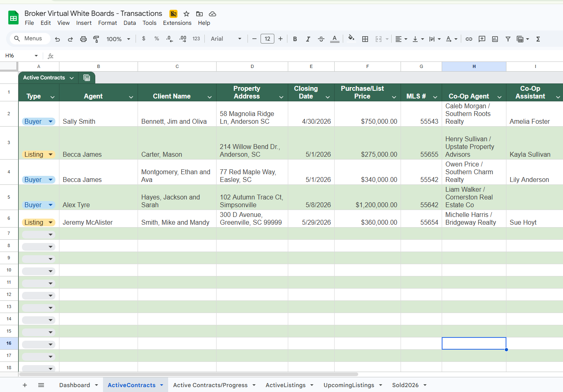The image size is (563, 392).
Task: Insert a link from the toolbar
Action: coord(469,39)
